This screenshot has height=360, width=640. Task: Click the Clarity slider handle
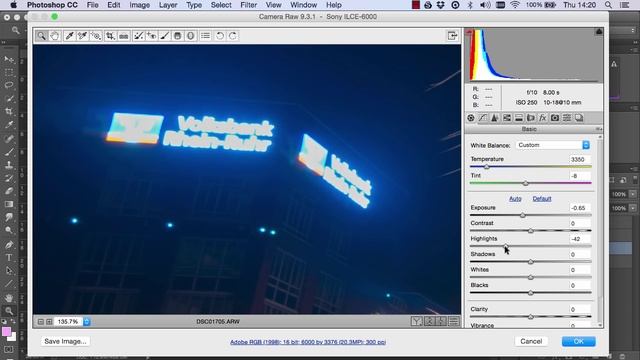(531, 317)
